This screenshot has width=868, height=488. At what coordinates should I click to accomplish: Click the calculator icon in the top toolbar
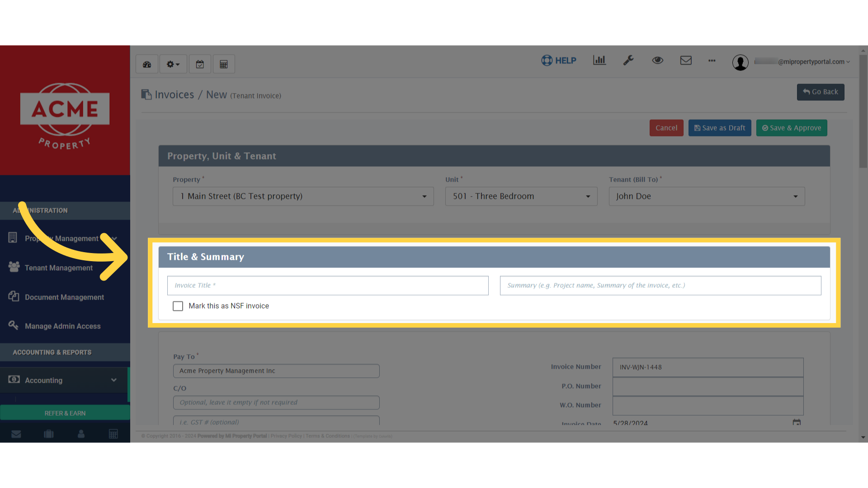(224, 64)
